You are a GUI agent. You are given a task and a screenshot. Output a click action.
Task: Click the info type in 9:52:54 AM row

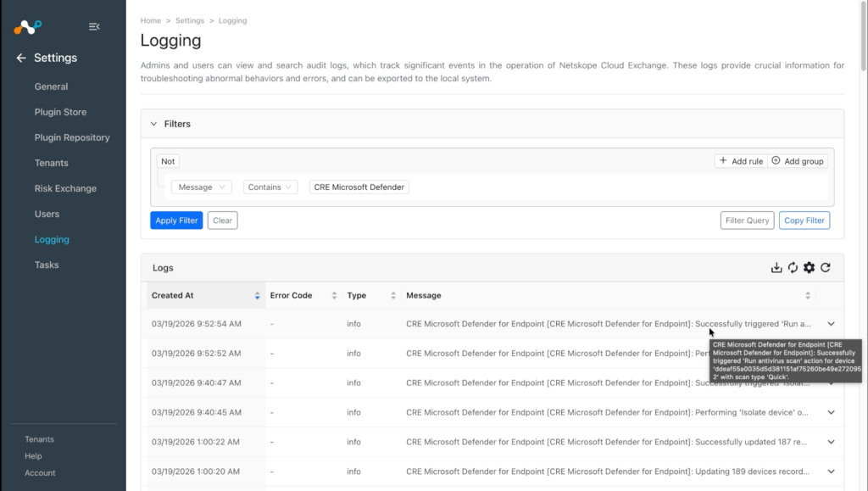353,324
